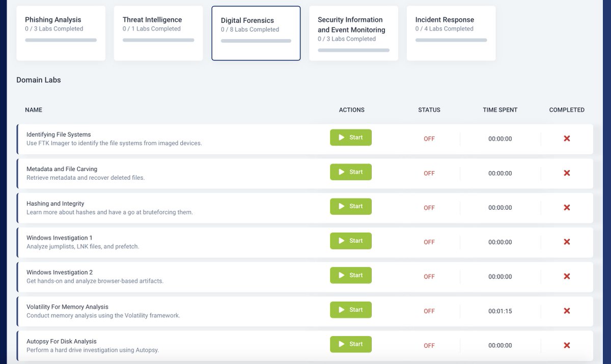Start the Metadata and File Carving lab
Viewport: 611px width, 364px height.
coord(351,172)
